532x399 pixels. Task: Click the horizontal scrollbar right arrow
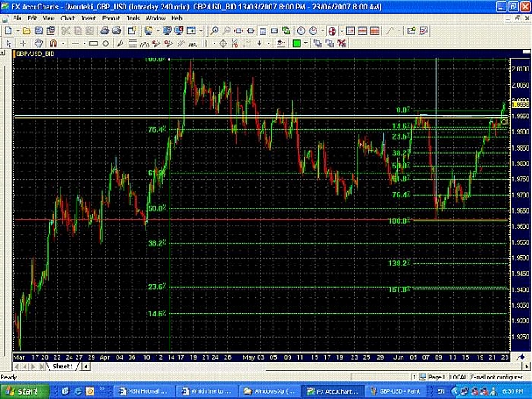click(526, 367)
